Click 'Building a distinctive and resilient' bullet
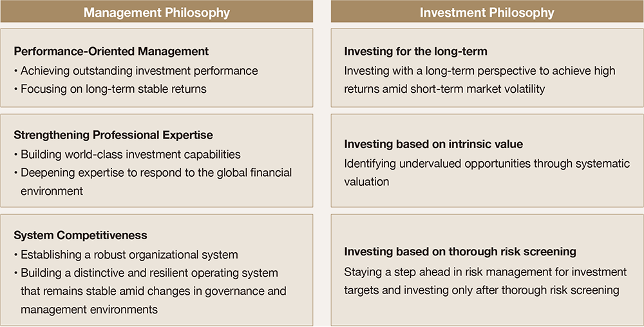Screen dimensions: 644x327 point(150,291)
